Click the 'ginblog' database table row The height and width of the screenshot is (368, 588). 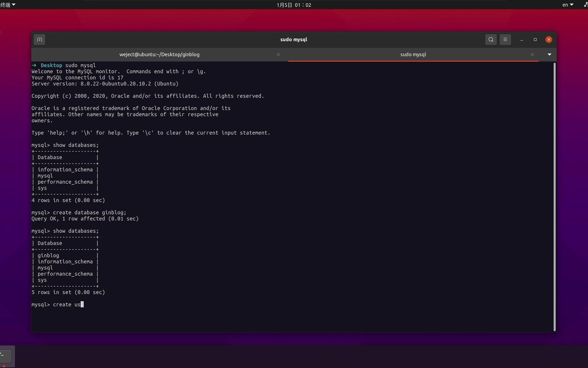pyautogui.click(x=65, y=256)
